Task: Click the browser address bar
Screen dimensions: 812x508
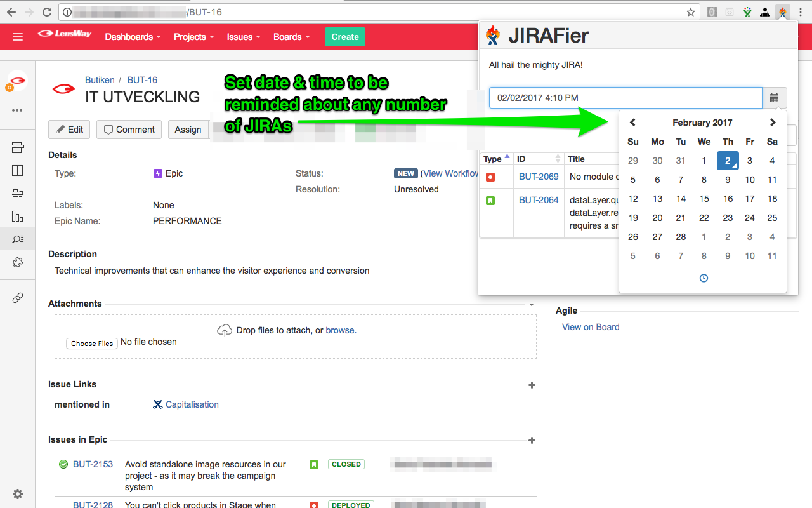Action: click(379, 12)
